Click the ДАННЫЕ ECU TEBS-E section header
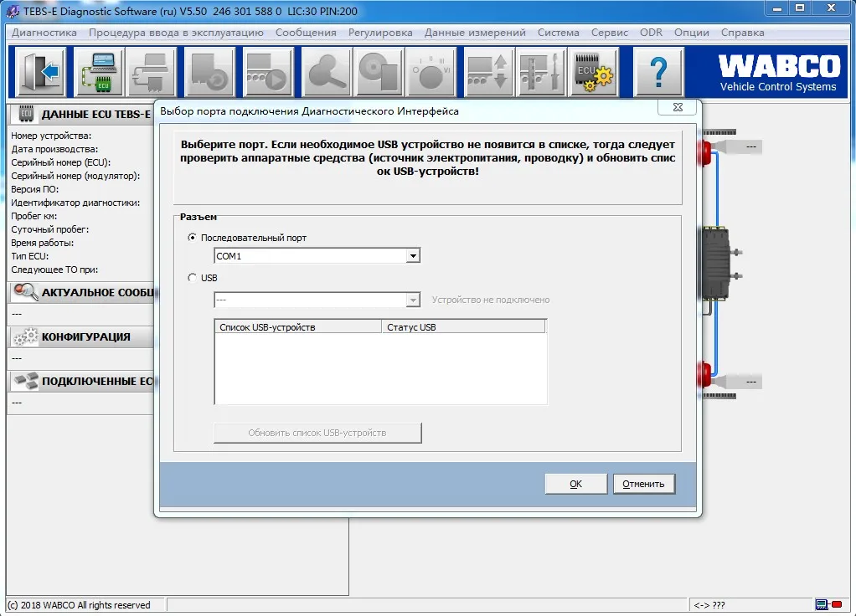 (82, 114)
